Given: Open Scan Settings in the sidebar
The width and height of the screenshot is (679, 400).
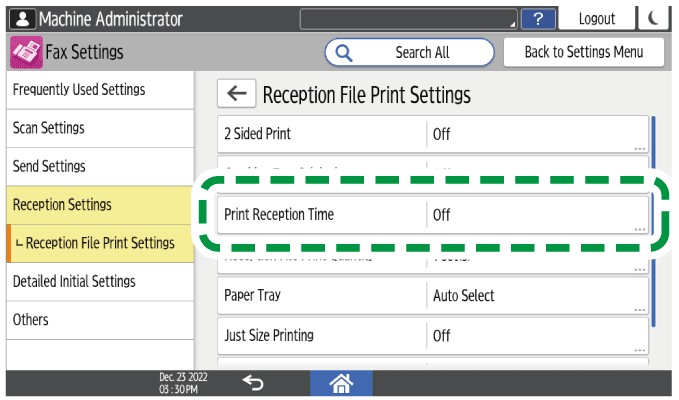Looking at the screenshot, I should [x=98, y=128].
